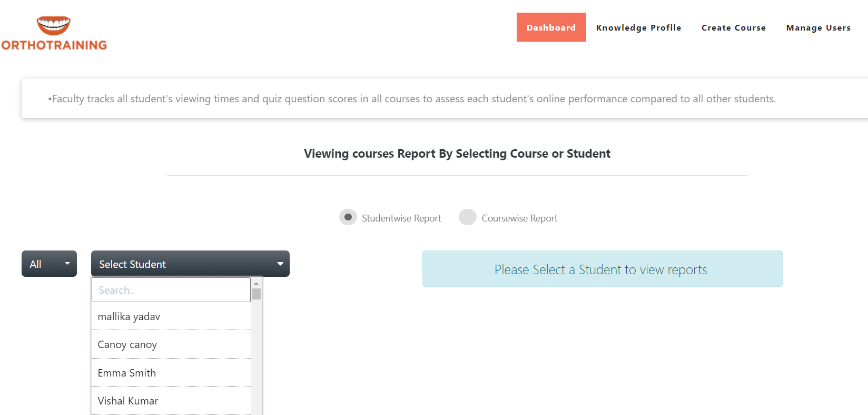
Task: Click the Select Student dropdown arrow icon
Action: [x=280, y=264]
